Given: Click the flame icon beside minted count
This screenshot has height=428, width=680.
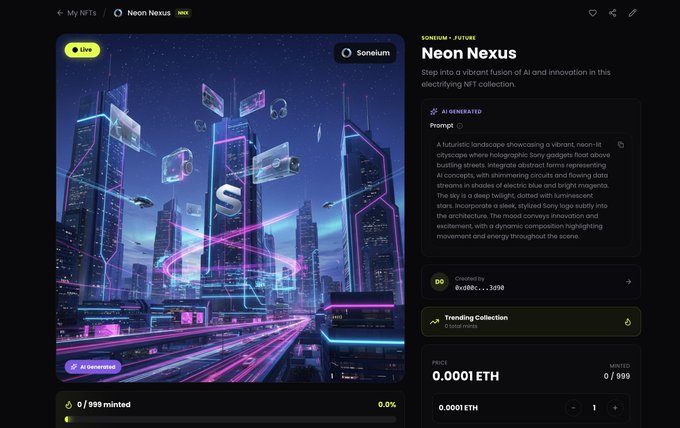Looking at the screenshot, I should point(69,405).
